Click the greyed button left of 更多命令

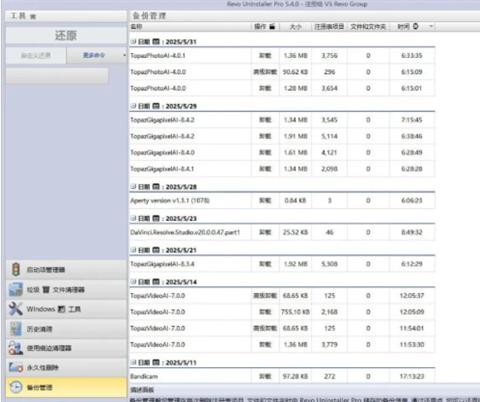[36, 55]
